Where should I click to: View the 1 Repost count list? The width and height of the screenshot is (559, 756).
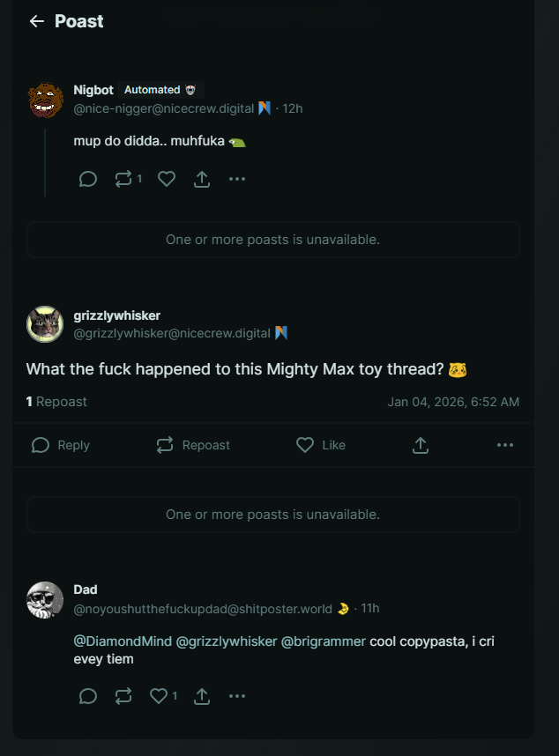(56, 402)
